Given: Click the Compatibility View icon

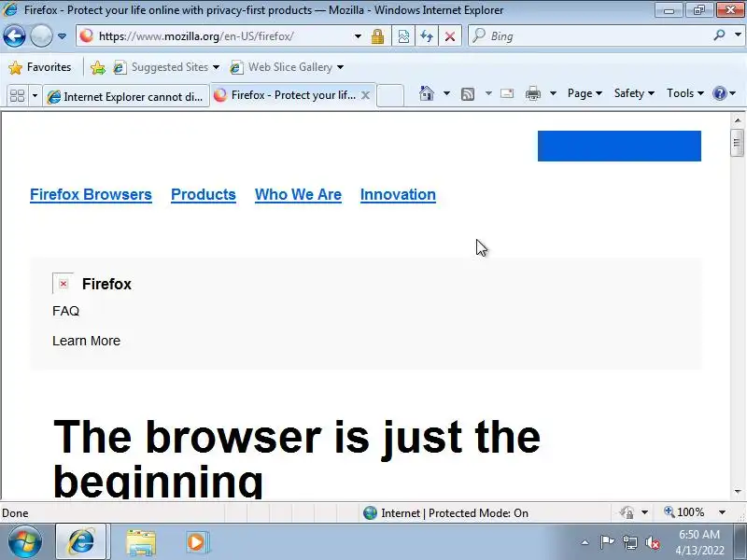Looking at the screenshot, I should [x=403, y=36].
